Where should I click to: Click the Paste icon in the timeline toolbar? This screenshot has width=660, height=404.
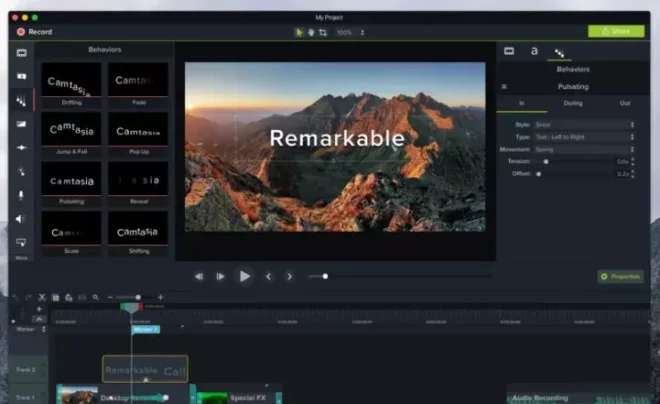[x=69, y=298]
